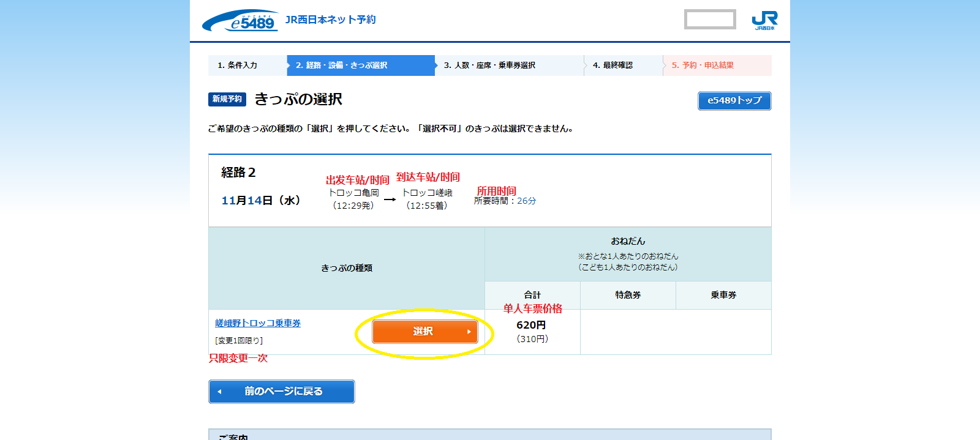Click step 5 予約・申込結果
Image resolution: width=980 pixels, height=440 pixels.
tap(703, 65)
